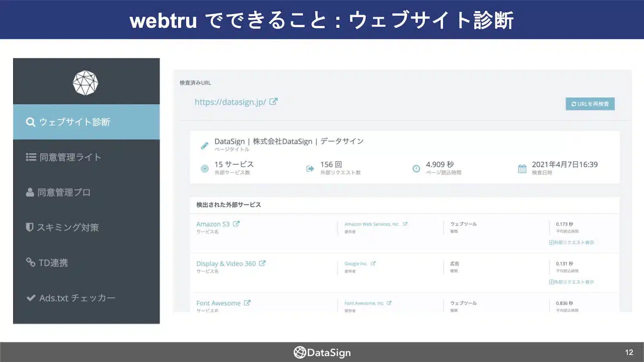Click the clock icon beside ページ読込時間

[417, 168]
